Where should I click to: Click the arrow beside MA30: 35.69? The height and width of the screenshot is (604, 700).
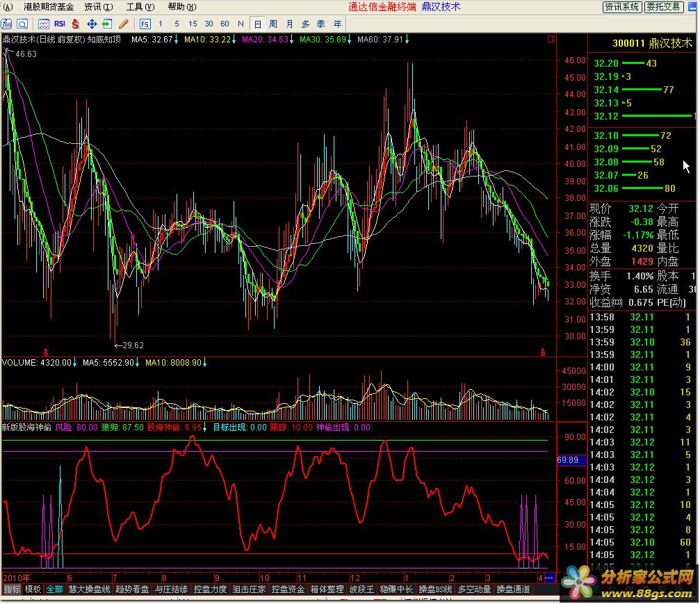(x=349, y=40)
